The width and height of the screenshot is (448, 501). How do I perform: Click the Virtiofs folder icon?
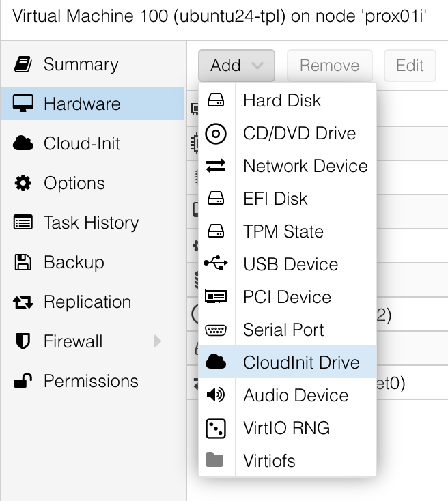(214, 460)
